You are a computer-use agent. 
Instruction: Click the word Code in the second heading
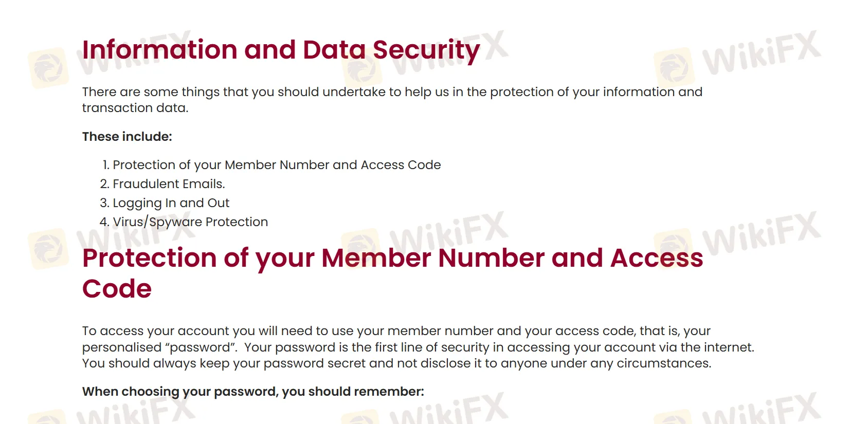tap(117, 289)
